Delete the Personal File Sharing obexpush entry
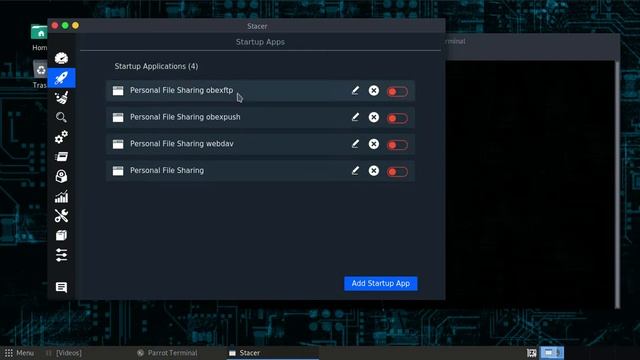Viewport: 640px width, 360px height. pos(373,117)
